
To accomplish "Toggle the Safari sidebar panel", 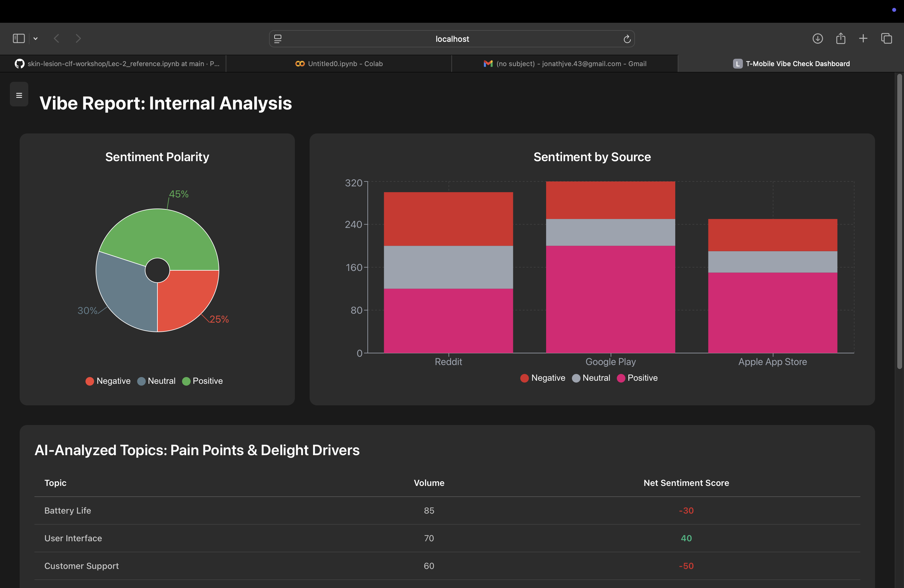I will click(x=19, y=38).
